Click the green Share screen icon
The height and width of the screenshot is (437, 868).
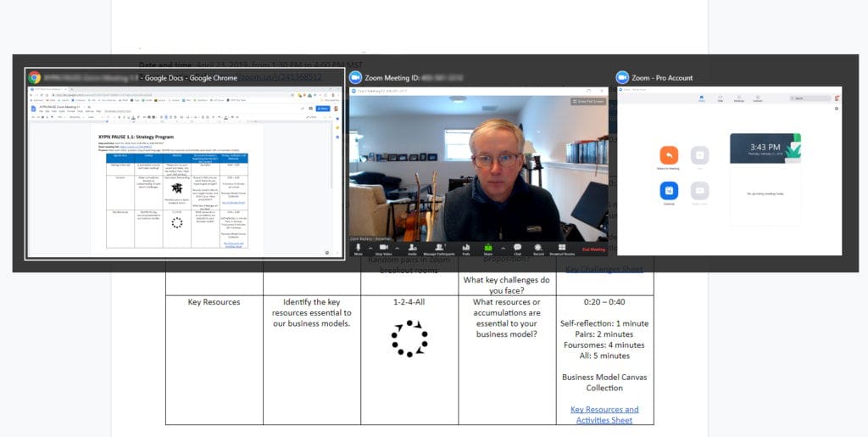coord(487,247)
